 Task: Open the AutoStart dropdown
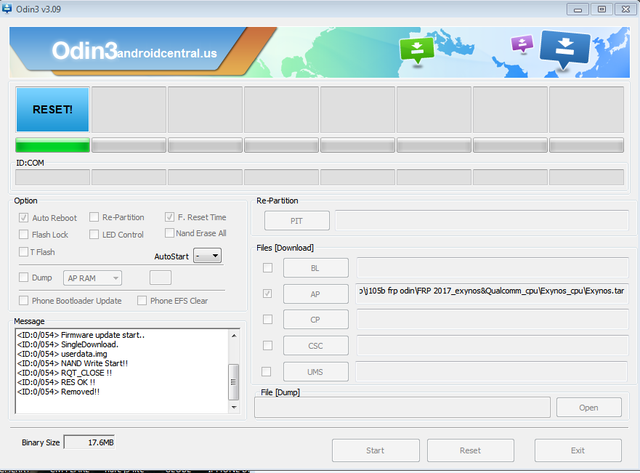pos(207,256)
